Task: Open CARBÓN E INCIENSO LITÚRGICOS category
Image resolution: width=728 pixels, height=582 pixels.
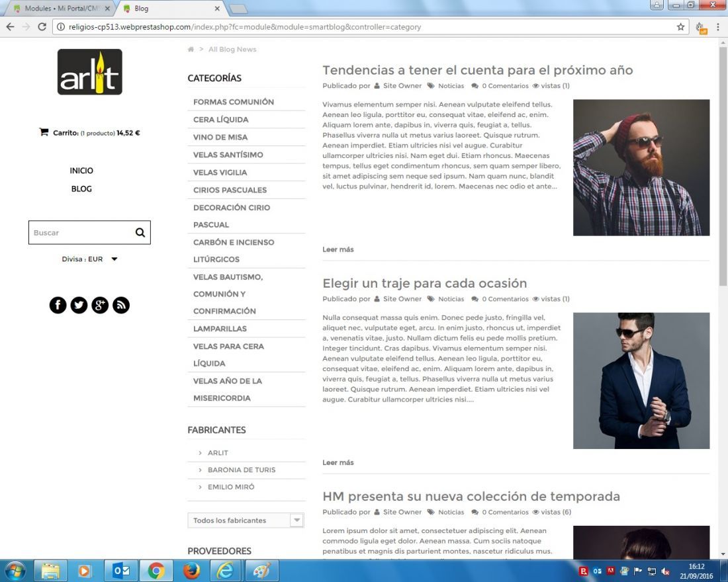Action: pyautogui.click(x=234, y=251)
